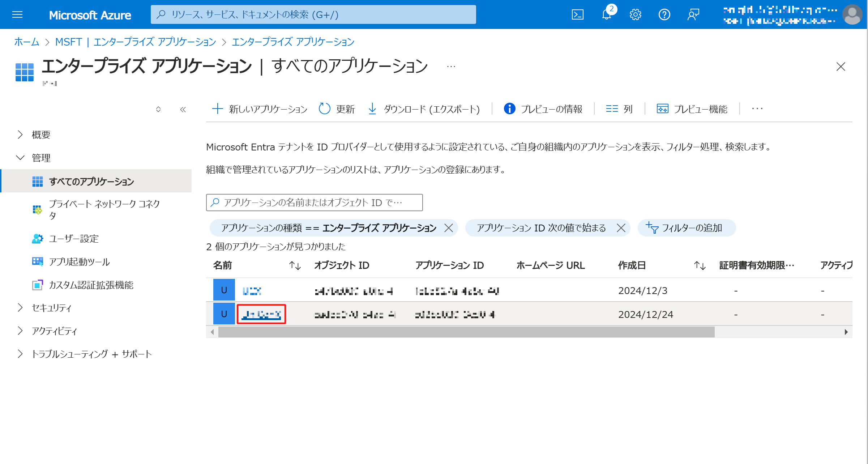Click the オブジェクト ID column header
The image size is (868, 464).
pyautogui.click(x=342, y=265)
